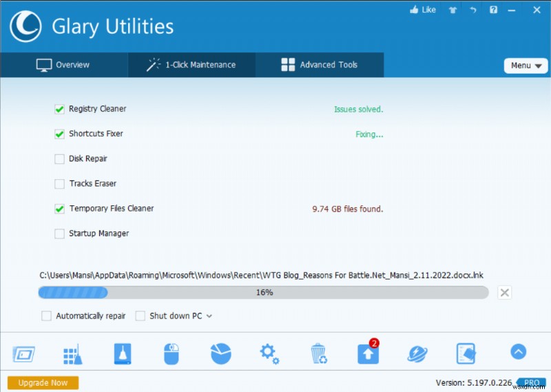
Task: Open the help question mark icon
Action: (493, 10)
